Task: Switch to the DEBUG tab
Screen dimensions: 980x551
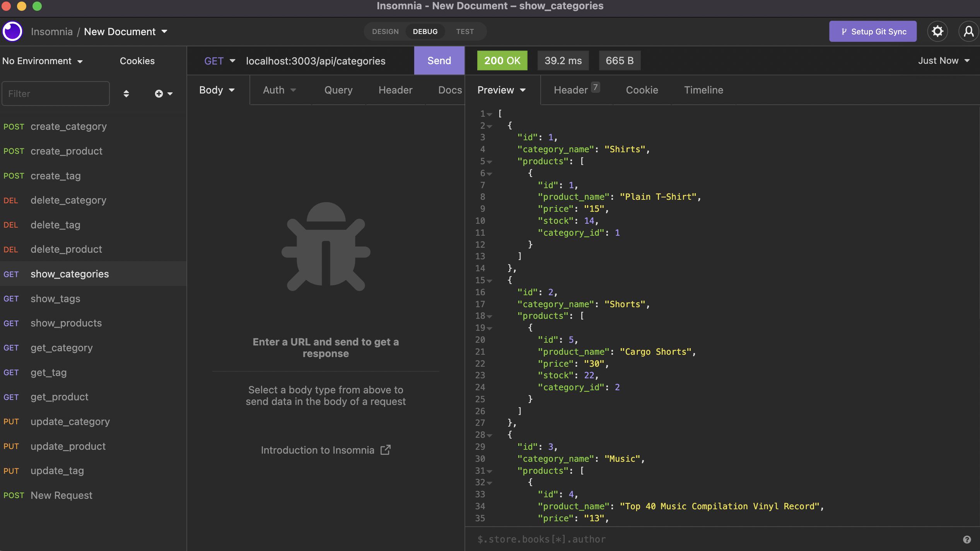Action: [x=425, y=32]
